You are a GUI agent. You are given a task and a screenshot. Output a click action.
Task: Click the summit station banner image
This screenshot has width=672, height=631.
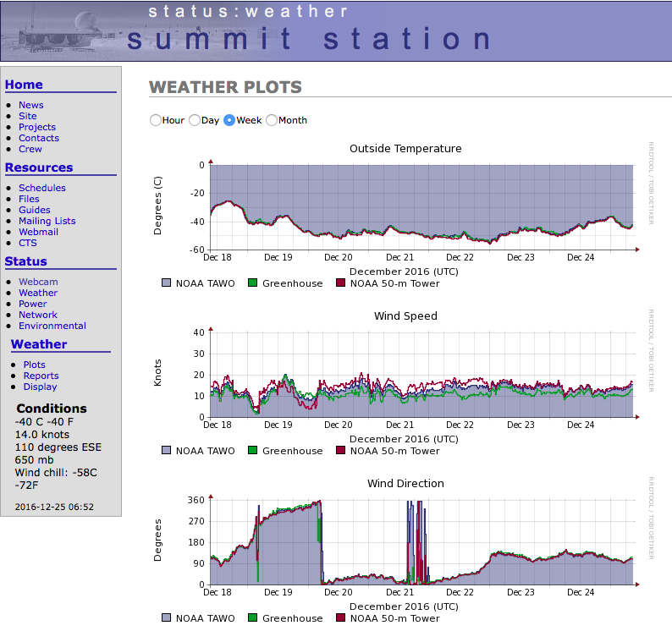click(x=336, y=30)
